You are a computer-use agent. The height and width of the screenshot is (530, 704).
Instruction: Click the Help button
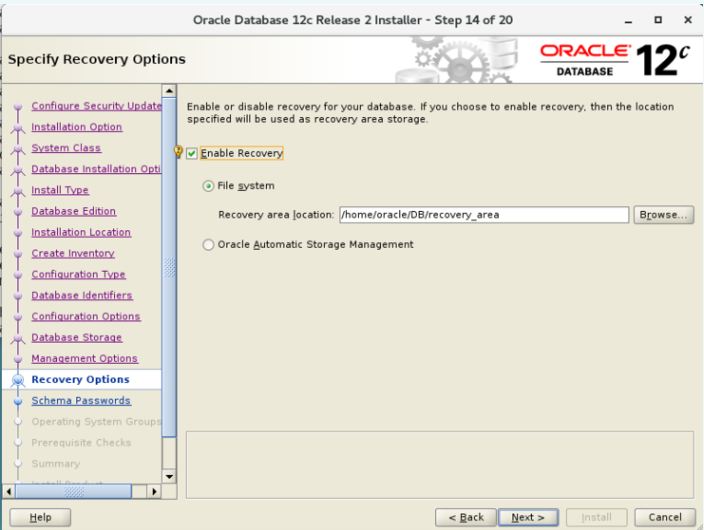40,517
